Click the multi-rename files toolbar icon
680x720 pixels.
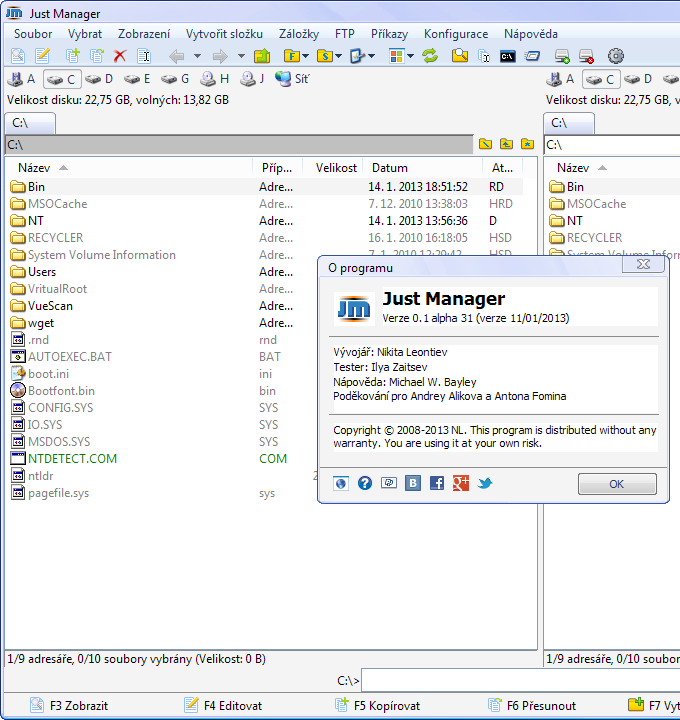point(484,56)
